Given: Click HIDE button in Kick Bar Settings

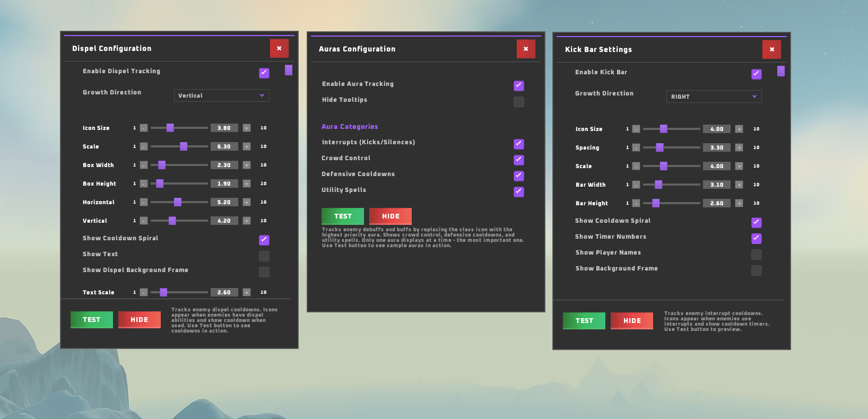Looking at the screenshot, I should point(632,321).
